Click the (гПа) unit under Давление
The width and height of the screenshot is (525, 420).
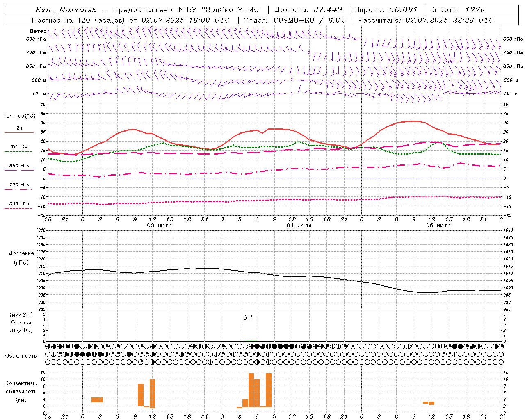tap(21, 262)
